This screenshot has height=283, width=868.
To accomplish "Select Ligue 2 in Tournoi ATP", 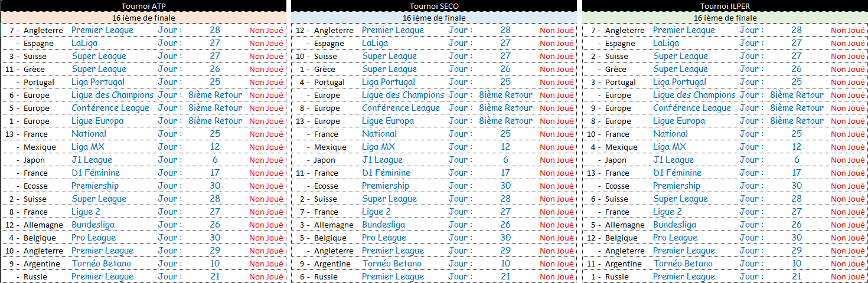I will click(86, 212).
